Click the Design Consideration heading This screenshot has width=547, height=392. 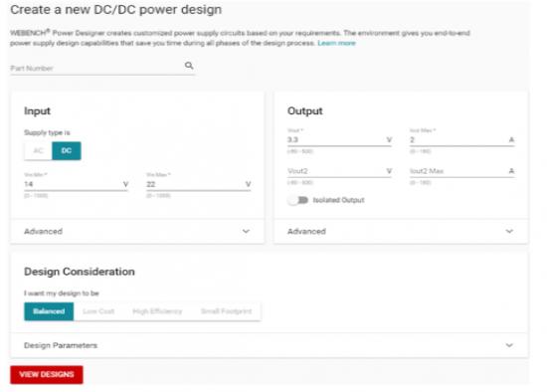[80, 272]
